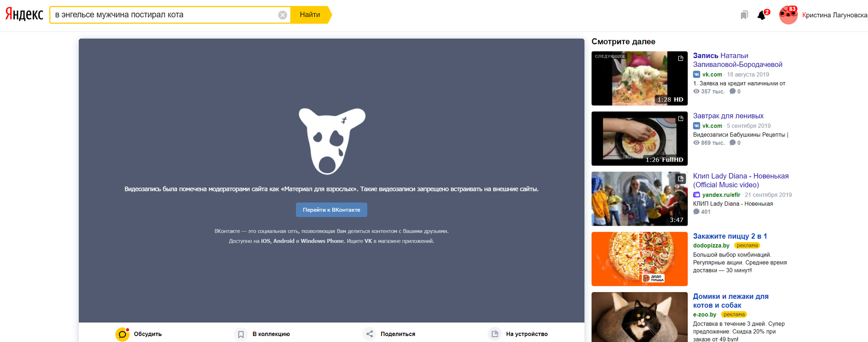Click text 'КЛИП Lady Diana - Новенькая' description

click(x=733, y=204)
